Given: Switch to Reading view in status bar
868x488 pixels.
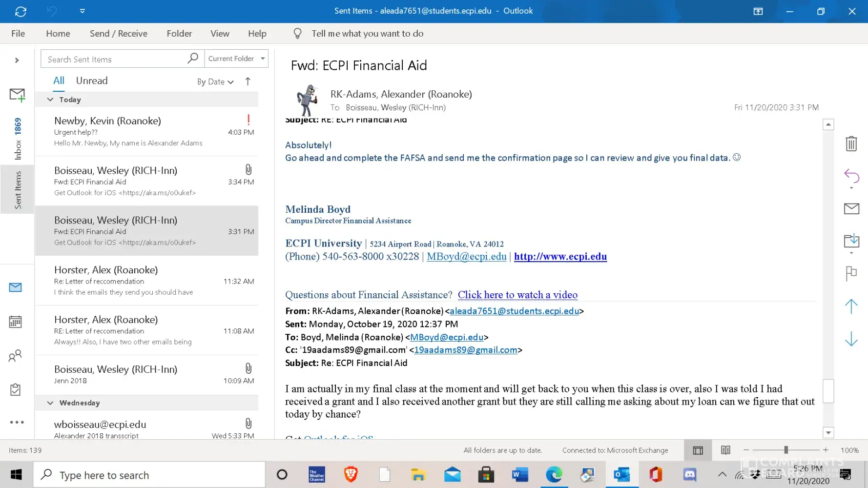Looking at the screenshot, I should click(x=725, y=450).
